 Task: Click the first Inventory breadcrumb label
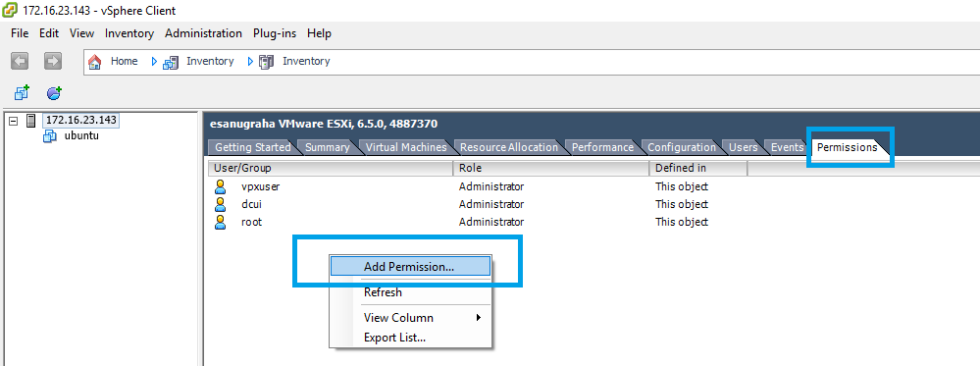[210, 61]
